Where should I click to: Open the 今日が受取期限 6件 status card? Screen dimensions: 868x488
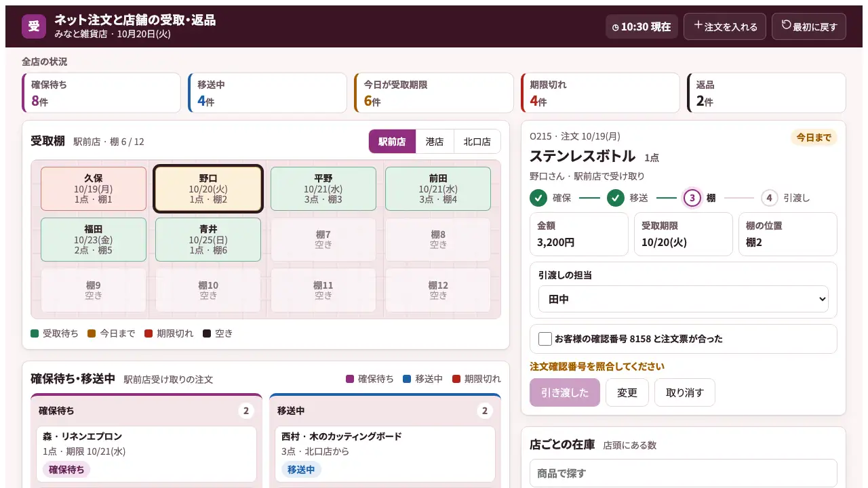[x=434, y=93]
